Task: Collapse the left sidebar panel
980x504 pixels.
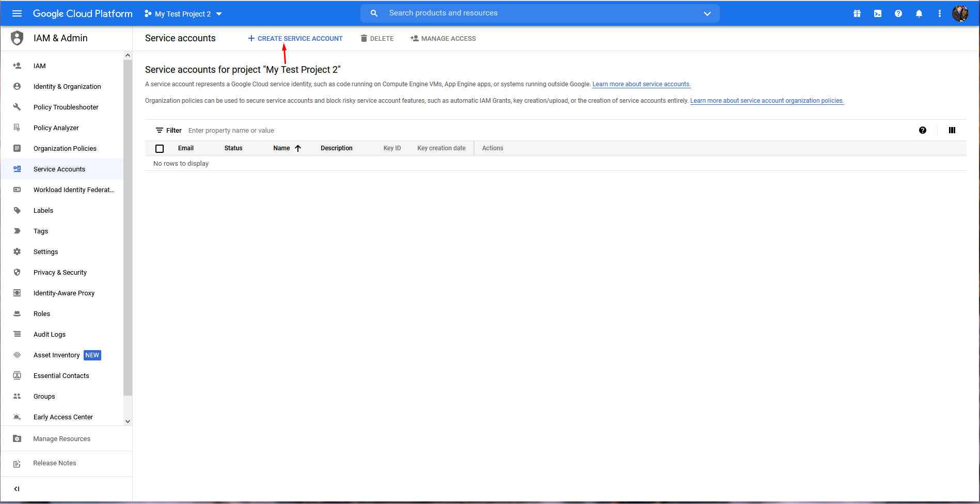Action: coord(17,489)
